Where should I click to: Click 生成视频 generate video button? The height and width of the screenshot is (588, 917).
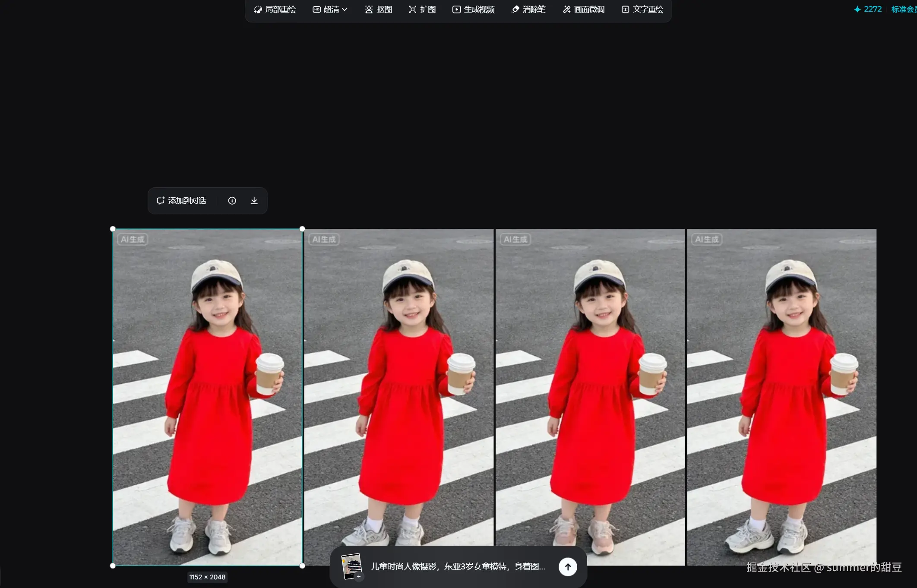click(474, 9)
